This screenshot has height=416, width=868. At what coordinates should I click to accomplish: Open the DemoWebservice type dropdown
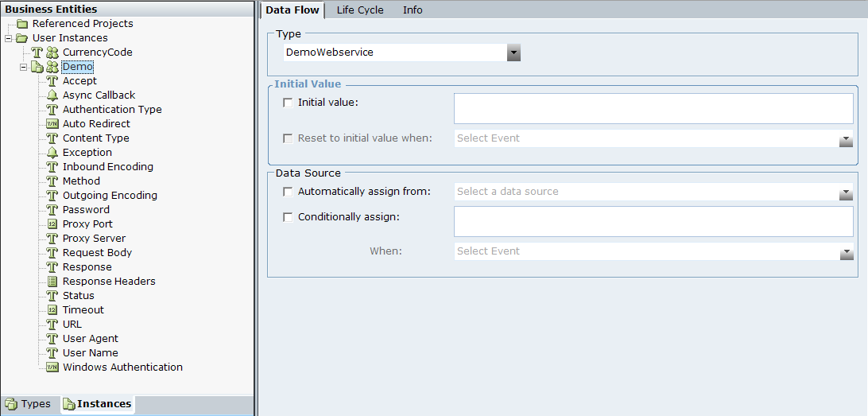pos(513,52)
